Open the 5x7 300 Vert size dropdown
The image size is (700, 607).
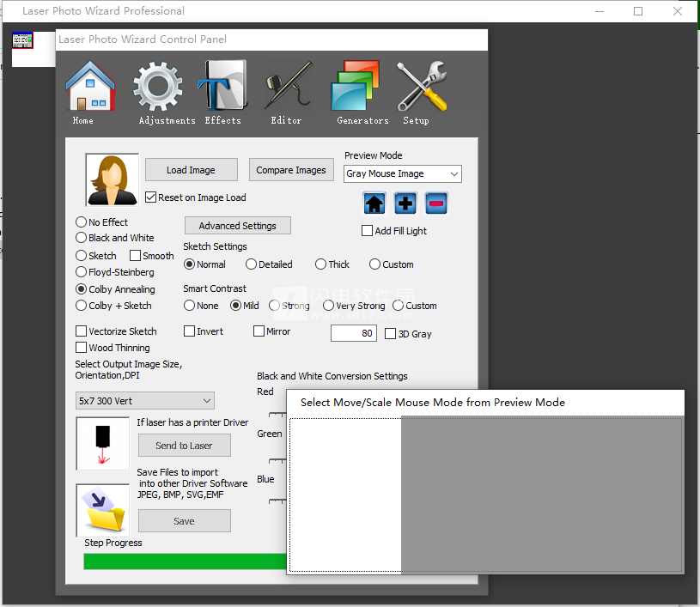(145, 401)
